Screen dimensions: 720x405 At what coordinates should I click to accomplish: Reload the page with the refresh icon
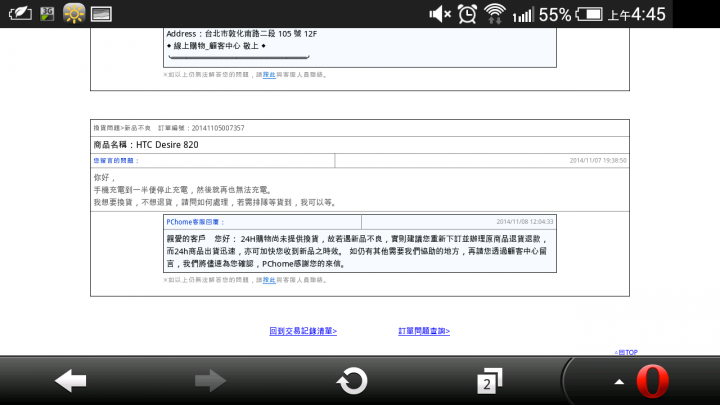(x=352, y=381)
